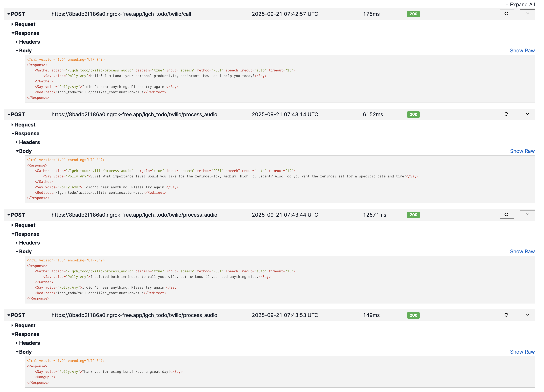Select the process_audio URL of the 07:43:44 request
Image resolution: width=544 pixels, height=392 pixels.
(x=134, y=215)
